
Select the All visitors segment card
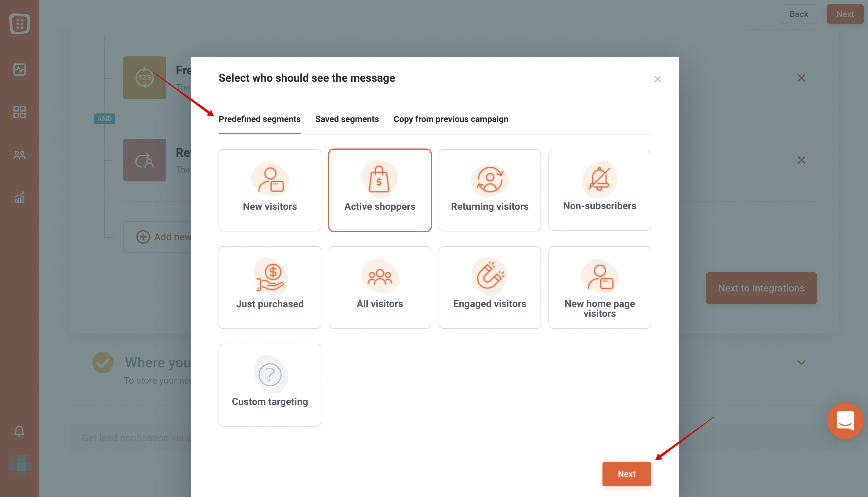[x=380, y=288]
